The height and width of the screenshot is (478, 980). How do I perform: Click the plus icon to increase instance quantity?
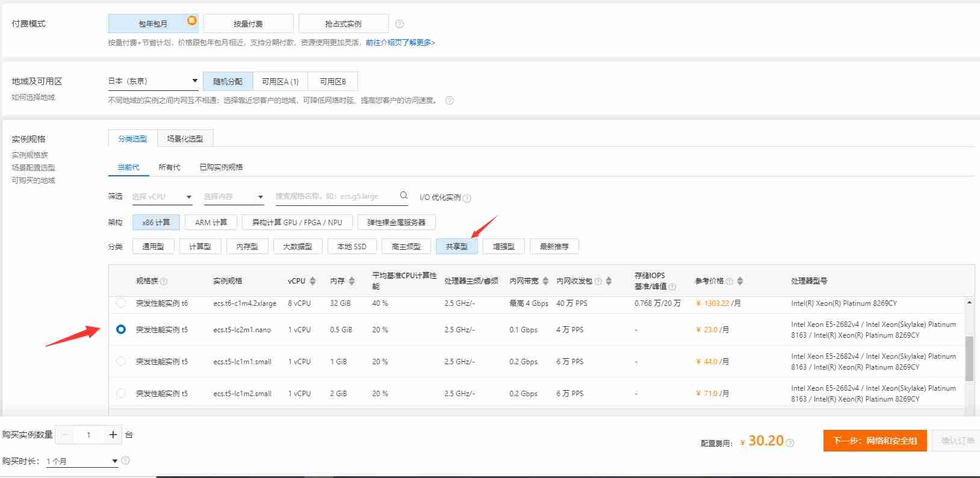113,435
